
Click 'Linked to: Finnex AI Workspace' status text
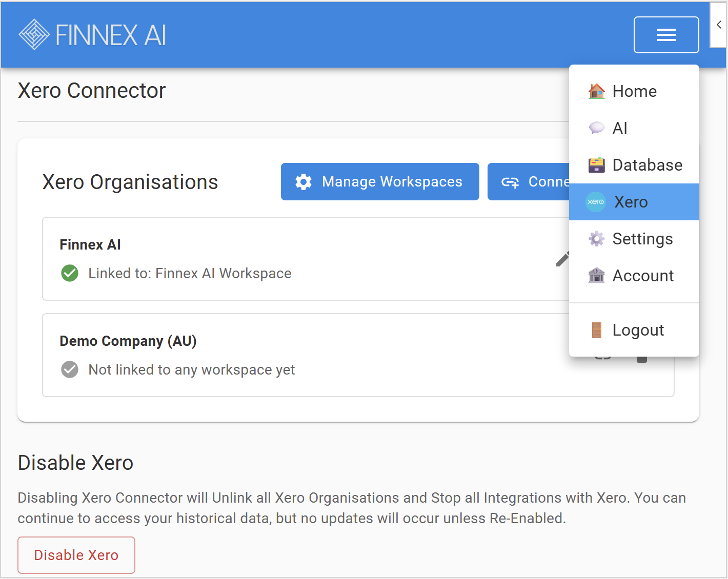click(190, 273)
